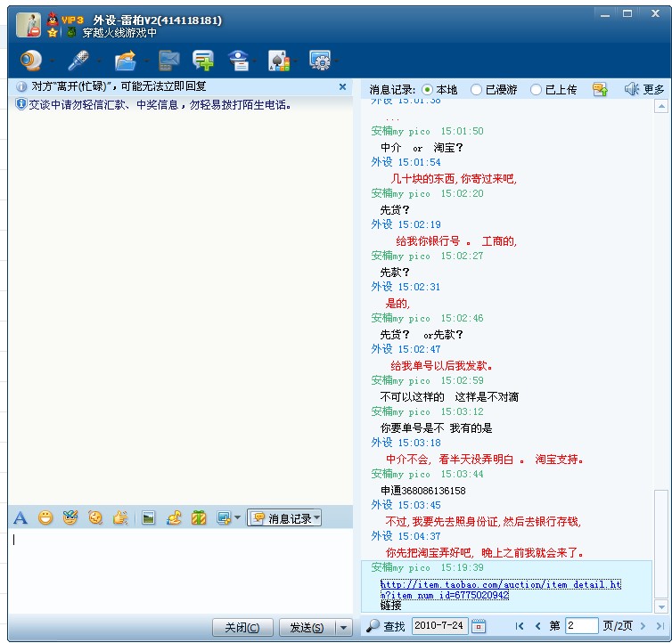The image size is (672, 643).
Task: Click the security shield tip icon
Action: [x=20, y=104]
